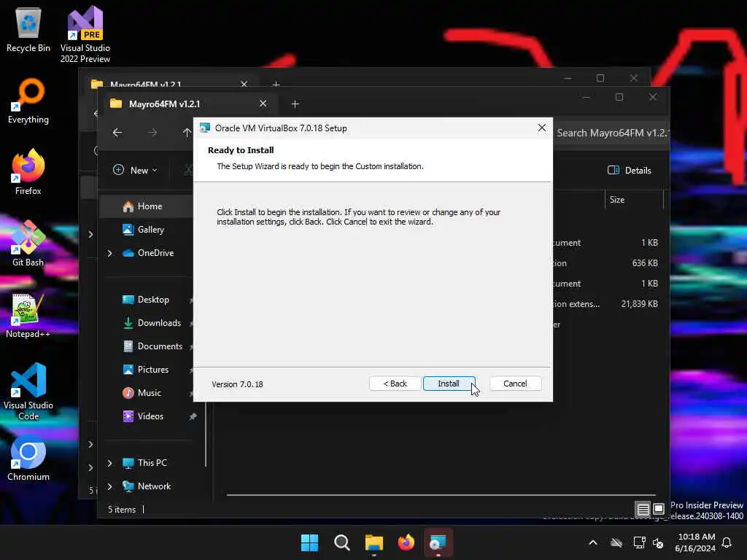747x560 pixels.
Task: Open Visual Studio 2022 Preview shortcut
Action: point(85,34)
